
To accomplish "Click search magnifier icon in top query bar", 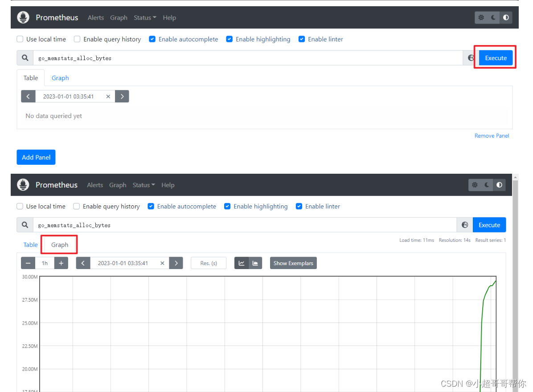I will pos(25,58).
